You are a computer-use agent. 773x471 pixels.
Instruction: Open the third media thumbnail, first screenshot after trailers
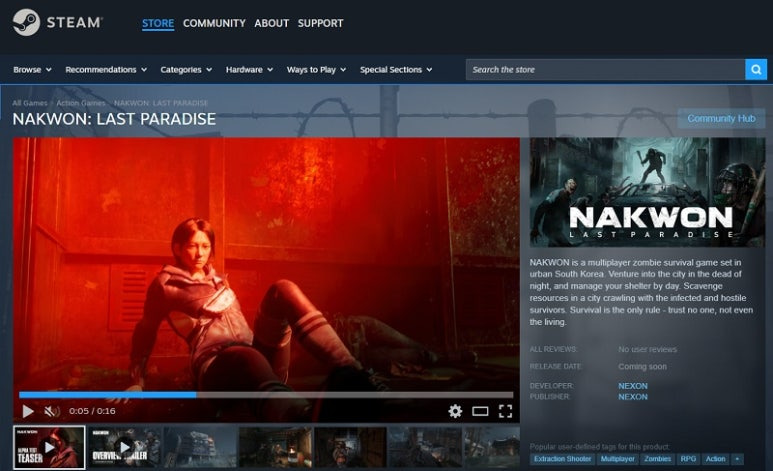pos(200,447)
